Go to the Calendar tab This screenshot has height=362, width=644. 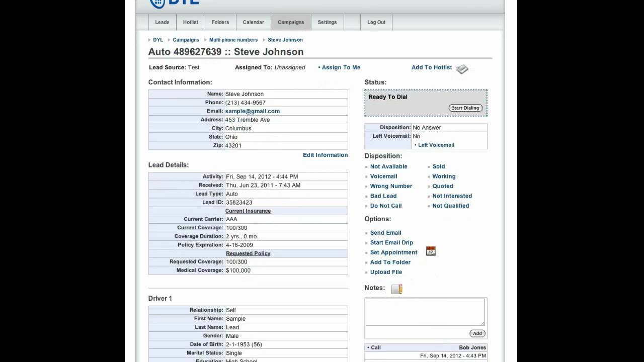[x=254, y=22]
